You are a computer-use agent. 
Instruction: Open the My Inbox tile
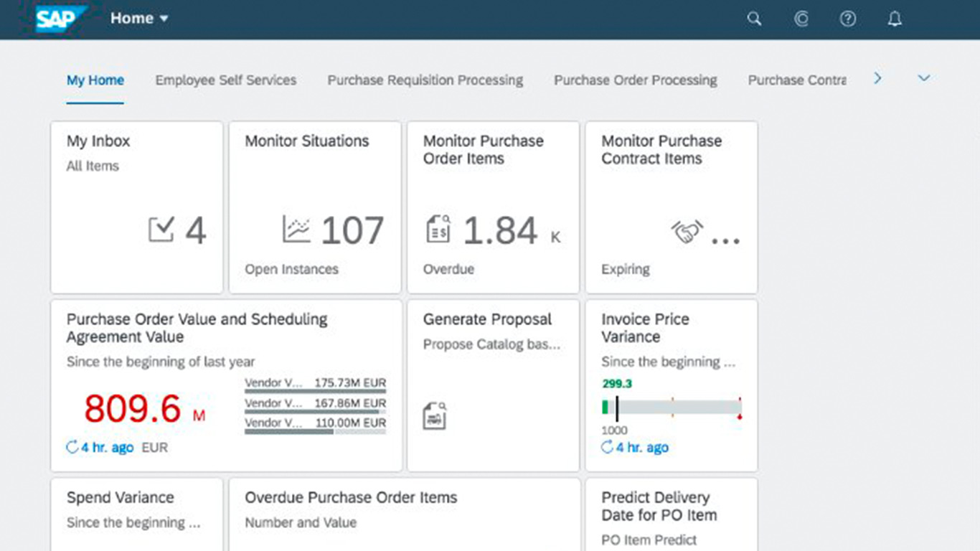[137, 207]
